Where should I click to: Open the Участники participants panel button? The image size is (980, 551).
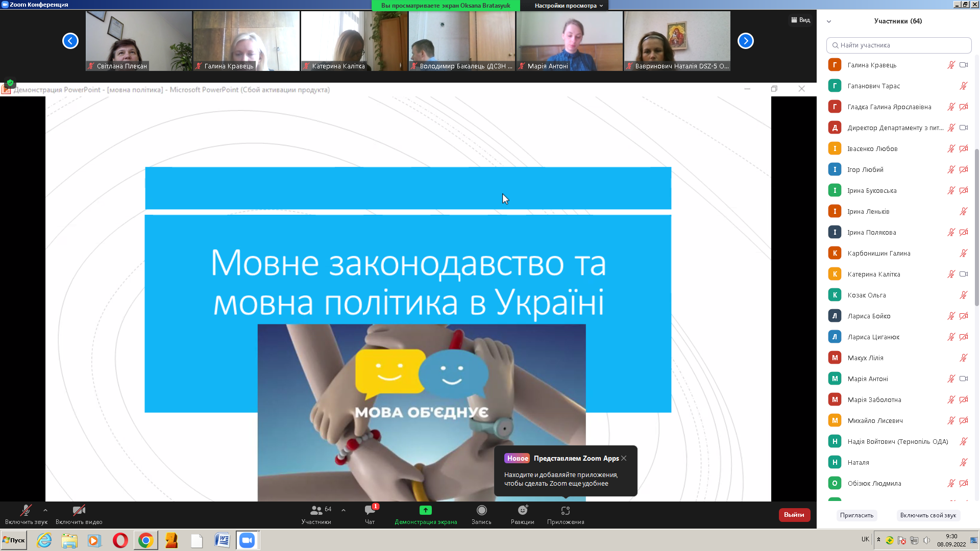point(316,514)
